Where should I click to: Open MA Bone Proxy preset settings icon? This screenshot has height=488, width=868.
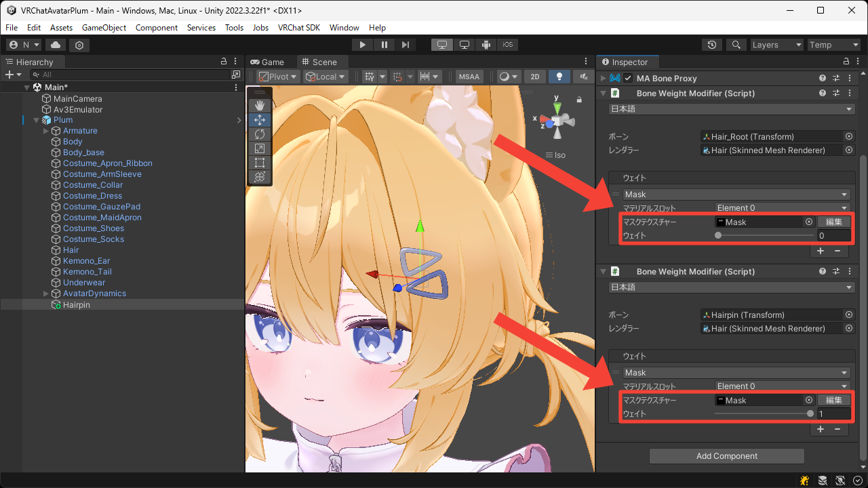coord(836,79)
